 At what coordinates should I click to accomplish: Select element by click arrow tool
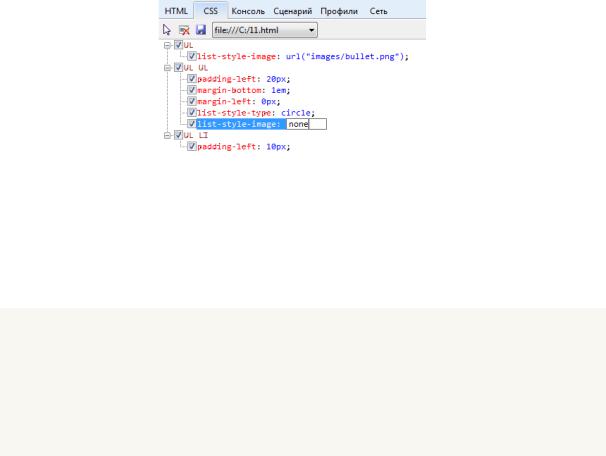click(167, 30)
